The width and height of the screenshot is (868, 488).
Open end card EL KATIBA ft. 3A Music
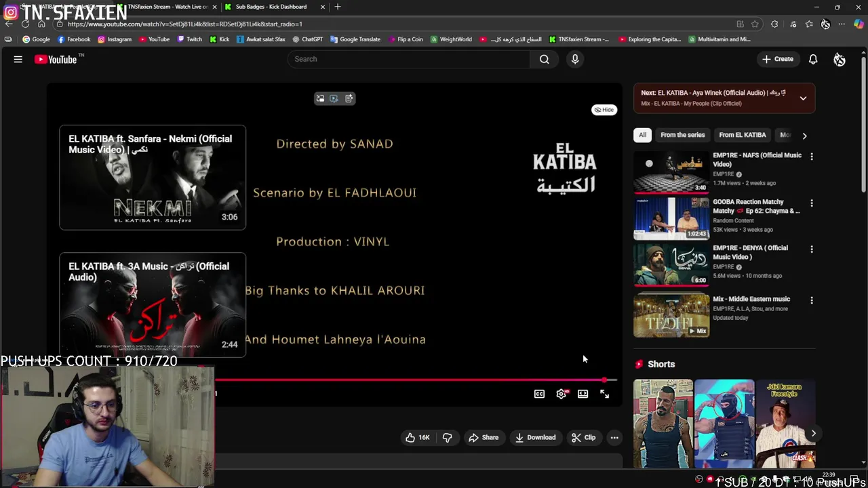tap(153, 305)
